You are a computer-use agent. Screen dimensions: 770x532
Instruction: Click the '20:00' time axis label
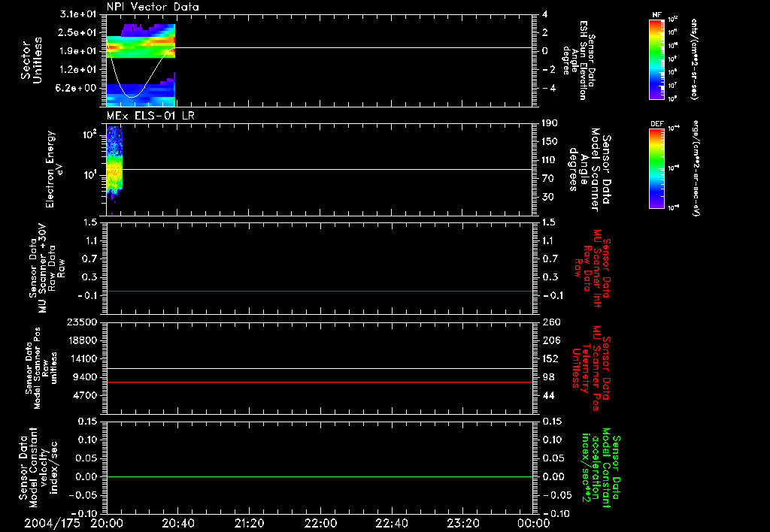(107, 523)
